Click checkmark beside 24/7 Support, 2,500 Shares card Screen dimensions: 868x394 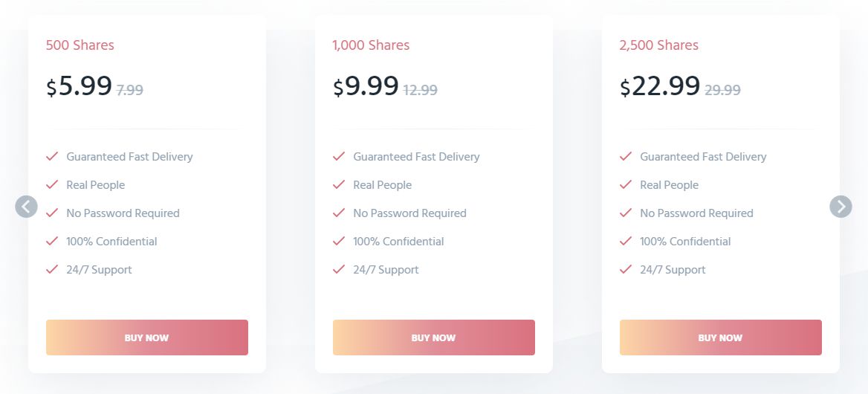(626, 270)
